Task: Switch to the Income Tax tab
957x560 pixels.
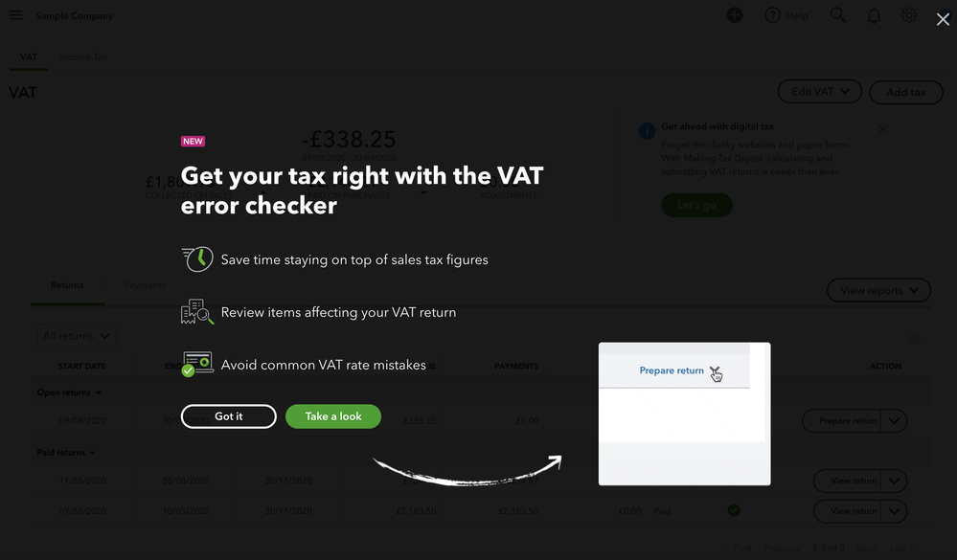Action: [83, 56]
